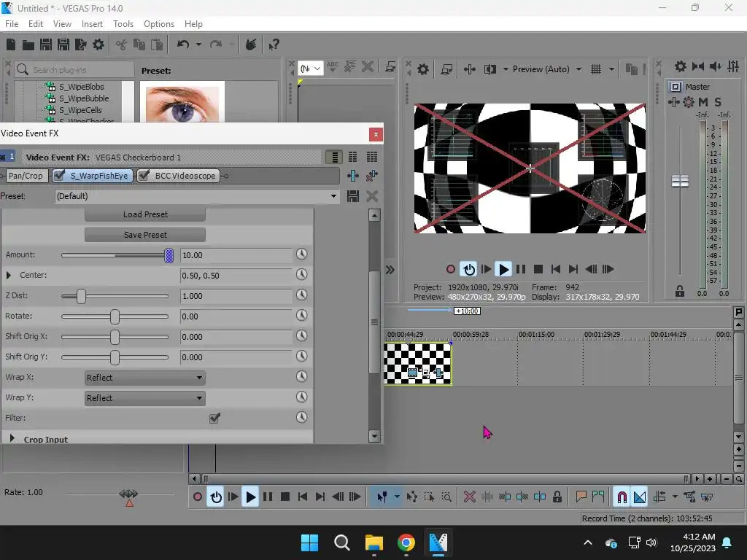Image resolution: width=747 pixels, height=560 pixels.
Task: Open the View menu
Action: (62, 24)
